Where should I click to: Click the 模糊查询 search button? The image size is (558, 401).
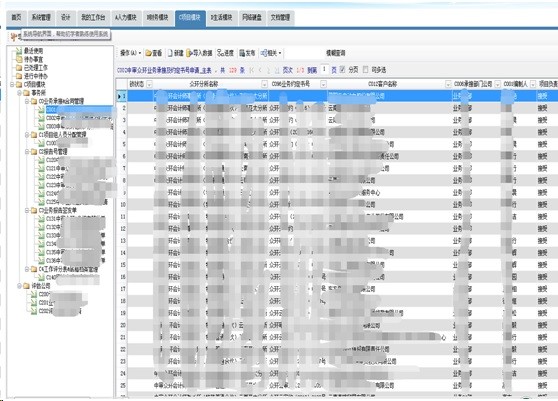pos(336,53)
